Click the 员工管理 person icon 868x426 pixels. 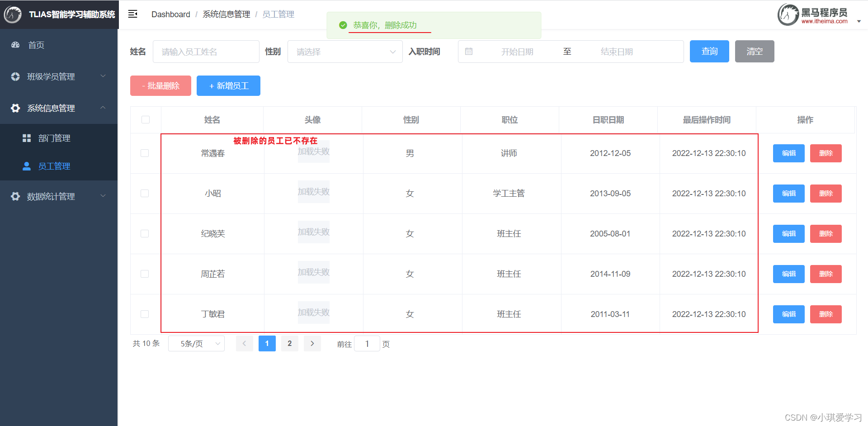click(x=27, y=166)
